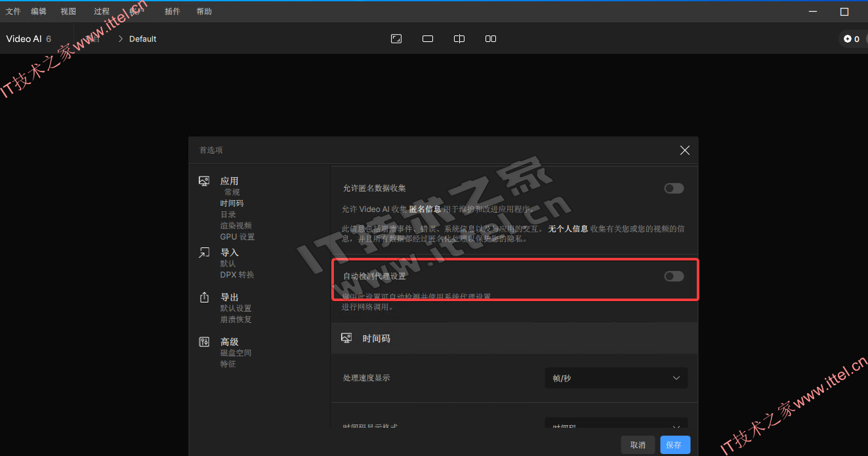This screenshot has height=456, width=868.
Task: Select GPU 设置 in preferences sidebar
Action: point(238,237)
